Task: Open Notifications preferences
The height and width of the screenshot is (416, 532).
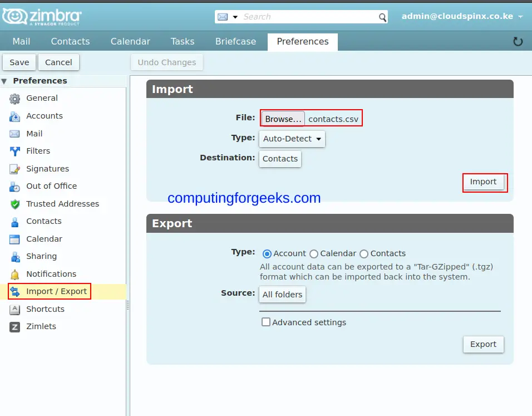Action: [x=51, y=273]
